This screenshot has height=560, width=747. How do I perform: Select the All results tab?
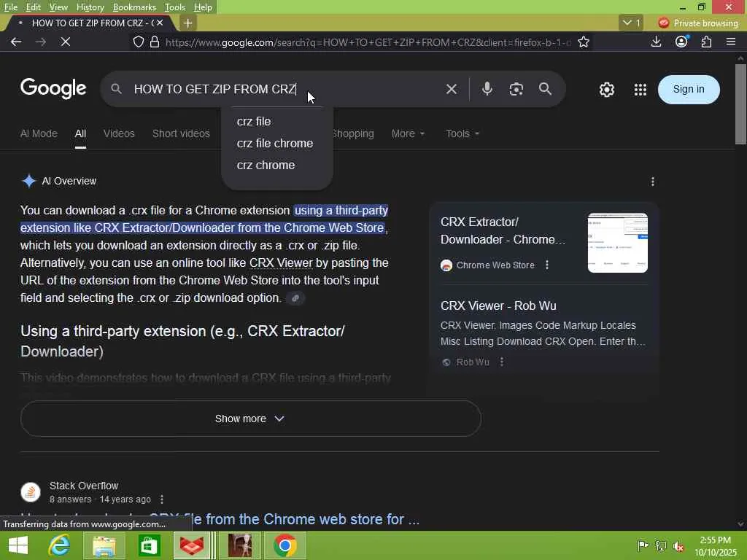coord(80,134)
